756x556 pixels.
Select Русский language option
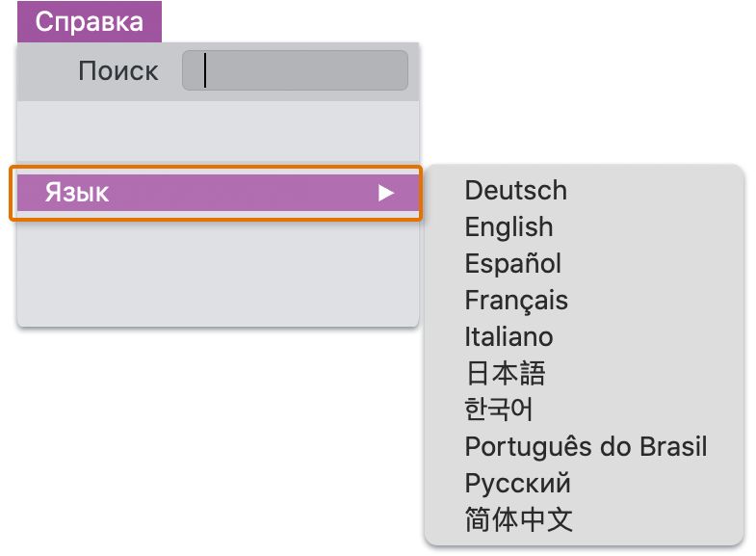click(x=517, y=484)
